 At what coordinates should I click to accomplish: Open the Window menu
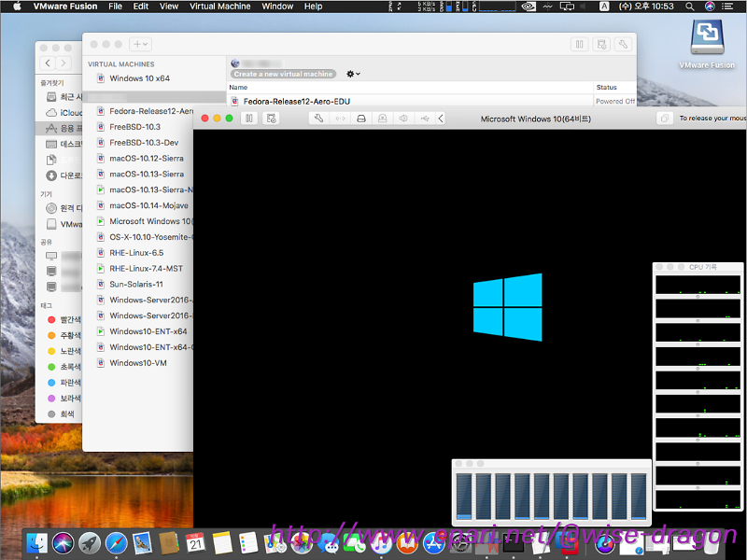click(x=277, y=7)
